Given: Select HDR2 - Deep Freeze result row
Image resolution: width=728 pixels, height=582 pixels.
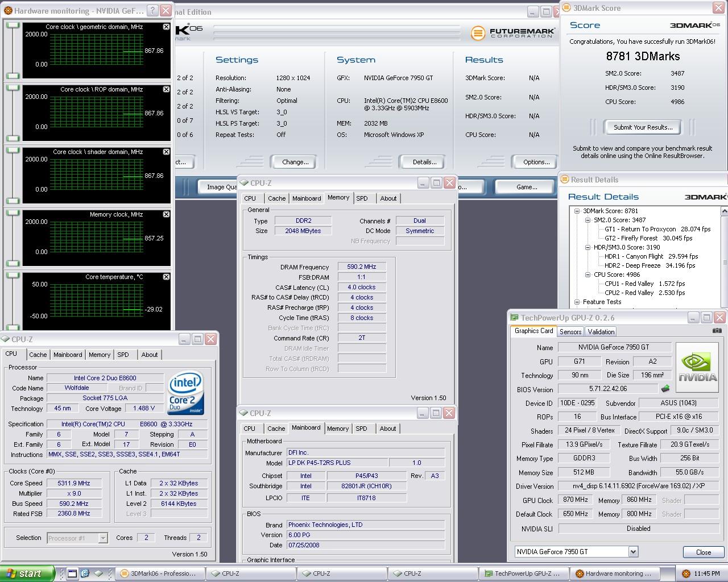Looking at the screenshot, I should coord(650,265).
